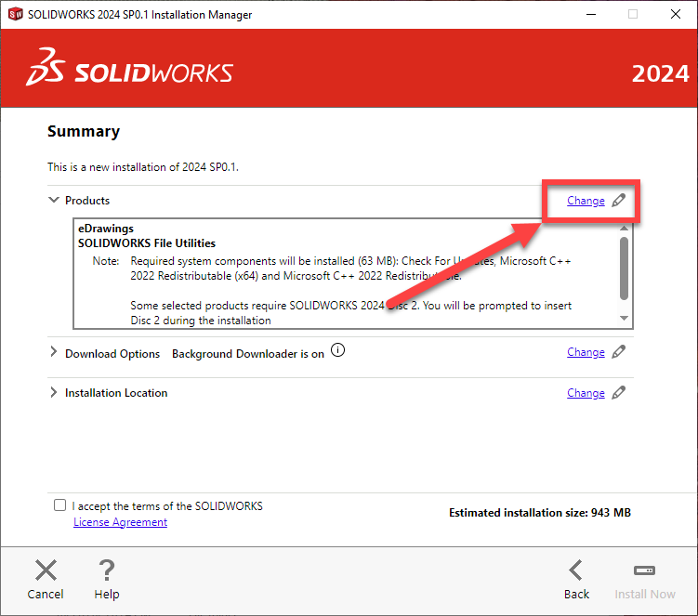Screen dimensions: 698x616
Task: Click the eDrawings product entry
Action: coord(106,229)
